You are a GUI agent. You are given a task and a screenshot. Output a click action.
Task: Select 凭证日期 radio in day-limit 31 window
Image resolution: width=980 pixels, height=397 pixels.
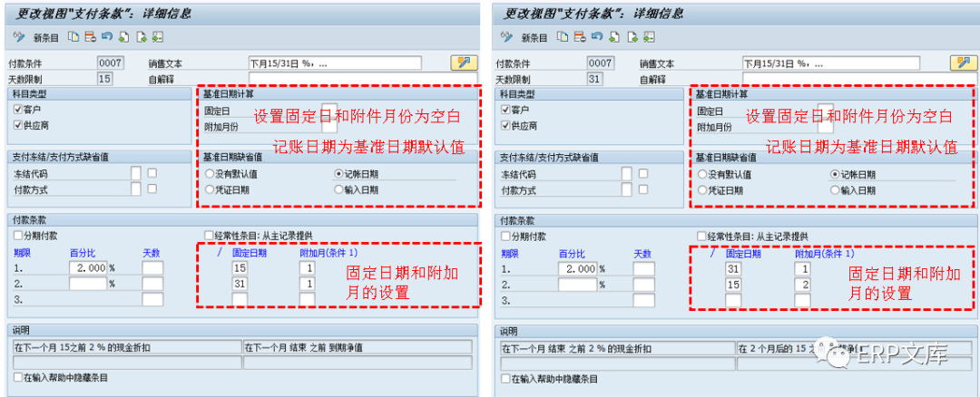[701, 189]
